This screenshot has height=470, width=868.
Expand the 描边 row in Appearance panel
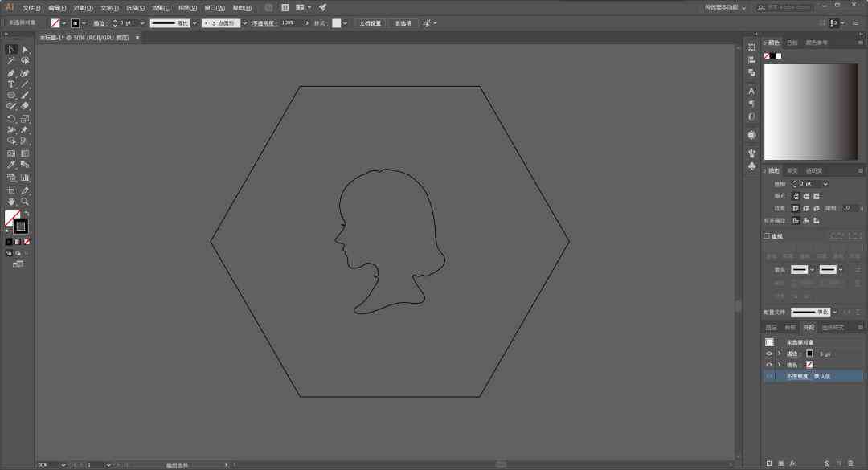tap(780, 354)
